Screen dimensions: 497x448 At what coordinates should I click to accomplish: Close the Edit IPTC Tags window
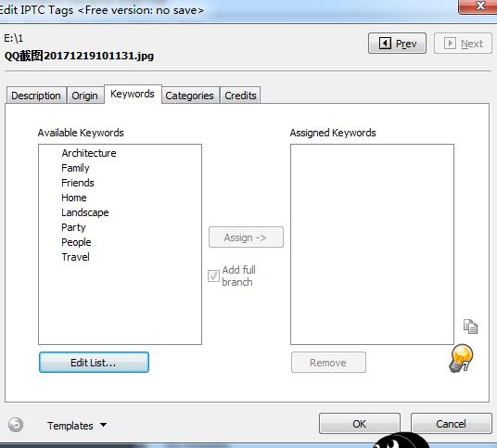pos(478,6)
